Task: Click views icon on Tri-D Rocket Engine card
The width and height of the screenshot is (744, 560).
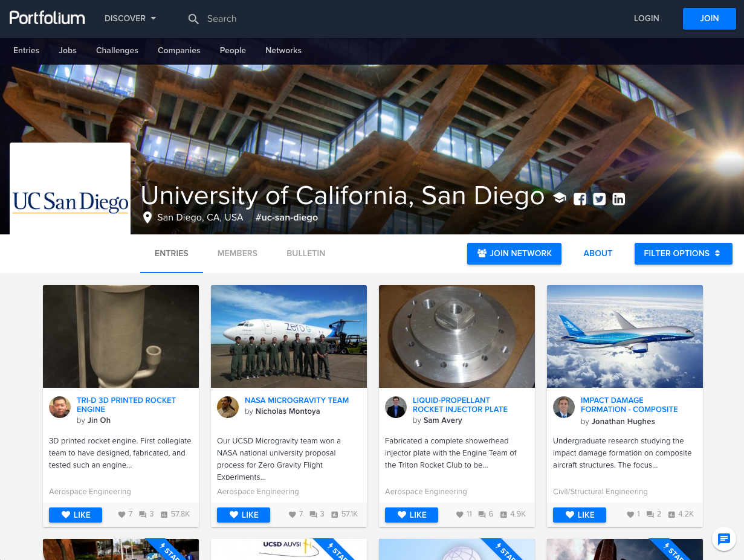Action: [x=166, y=515]
